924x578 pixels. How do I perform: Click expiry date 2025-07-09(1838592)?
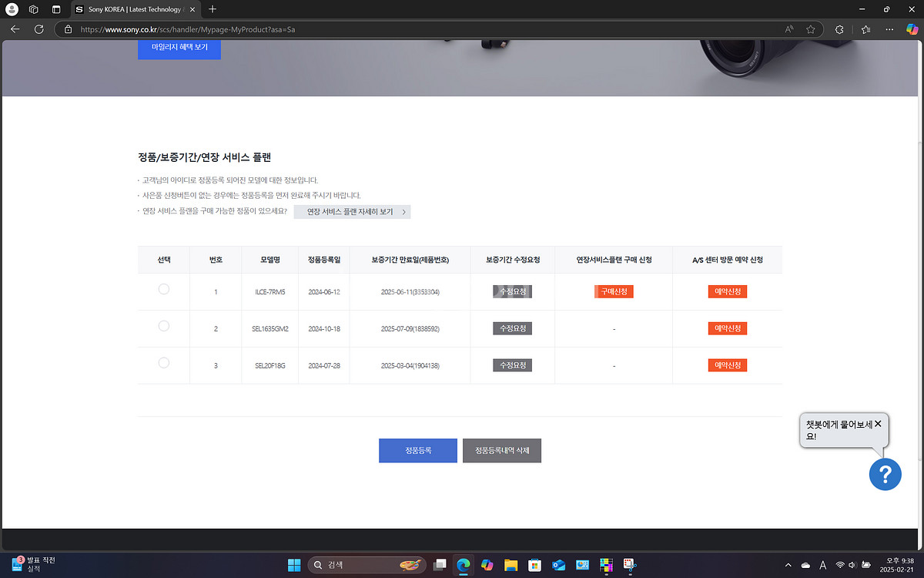click(410, 329)
